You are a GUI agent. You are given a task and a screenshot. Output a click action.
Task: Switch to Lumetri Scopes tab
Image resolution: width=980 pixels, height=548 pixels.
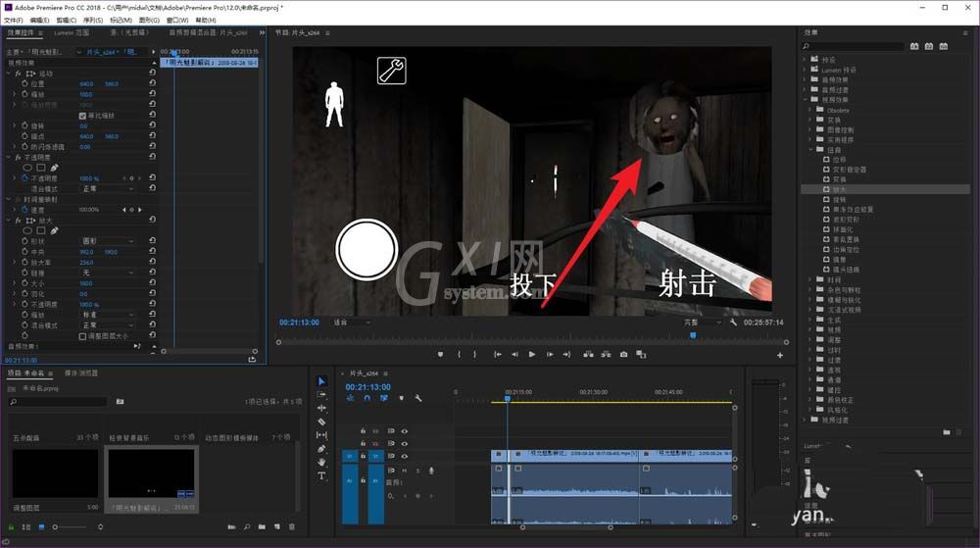[72, 32]
